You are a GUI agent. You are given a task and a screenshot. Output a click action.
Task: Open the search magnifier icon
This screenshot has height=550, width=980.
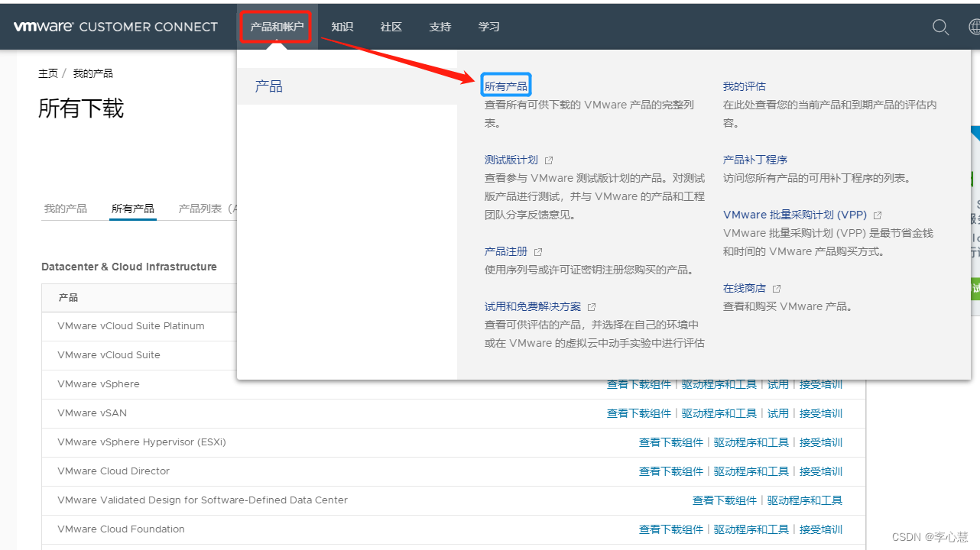click(941, 27)
